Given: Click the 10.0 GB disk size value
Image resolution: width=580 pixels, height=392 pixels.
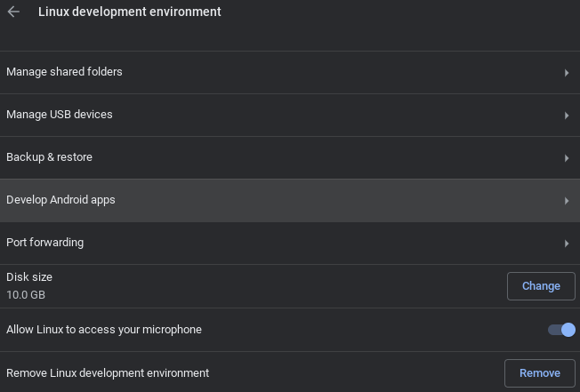Looking at the screenshot, I should (x=26, y=294).
